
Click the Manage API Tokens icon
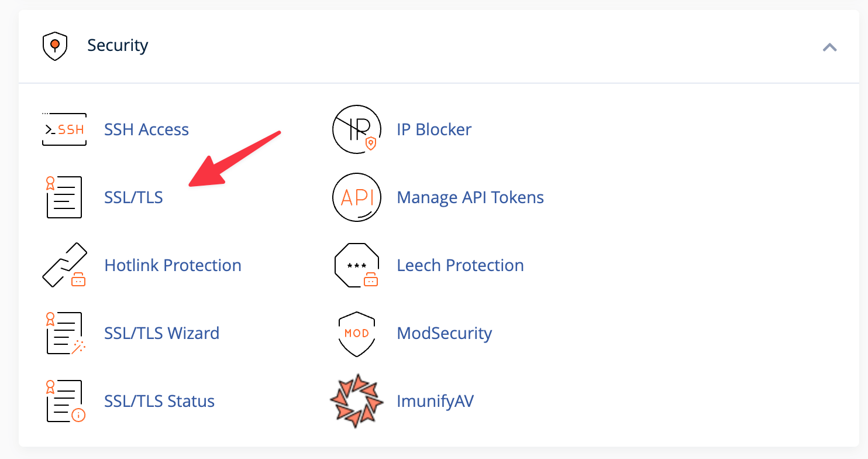(x=356, y=197)
